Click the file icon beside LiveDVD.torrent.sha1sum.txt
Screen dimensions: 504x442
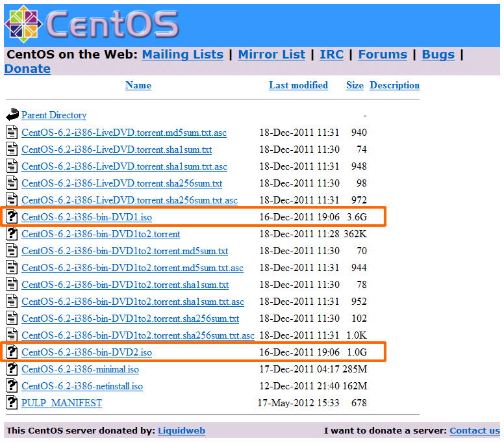click(x=12, y=149)
